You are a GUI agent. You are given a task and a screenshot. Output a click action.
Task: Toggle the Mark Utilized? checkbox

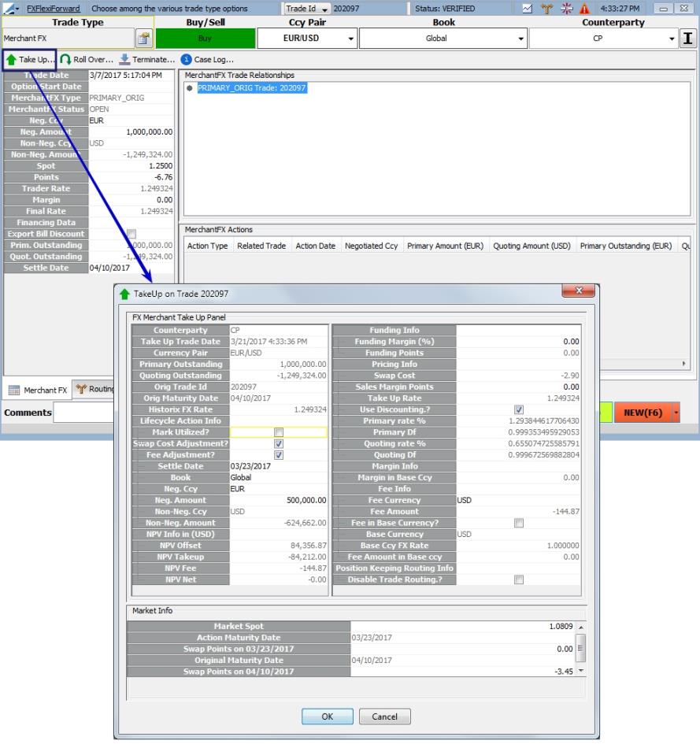tap(279, 432)
